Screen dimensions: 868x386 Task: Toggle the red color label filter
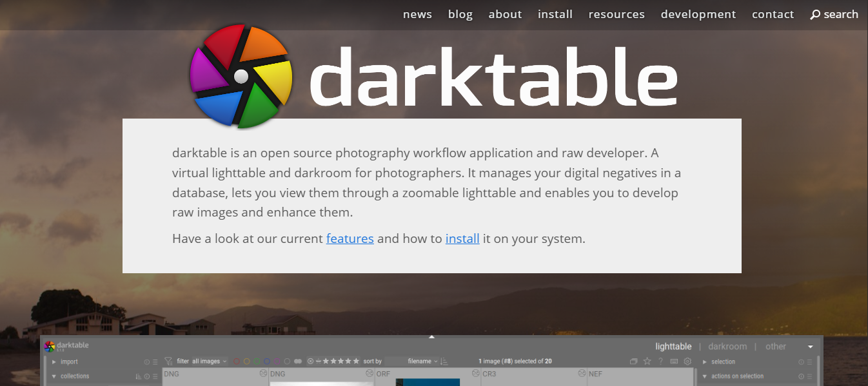(x=237, y=362)
